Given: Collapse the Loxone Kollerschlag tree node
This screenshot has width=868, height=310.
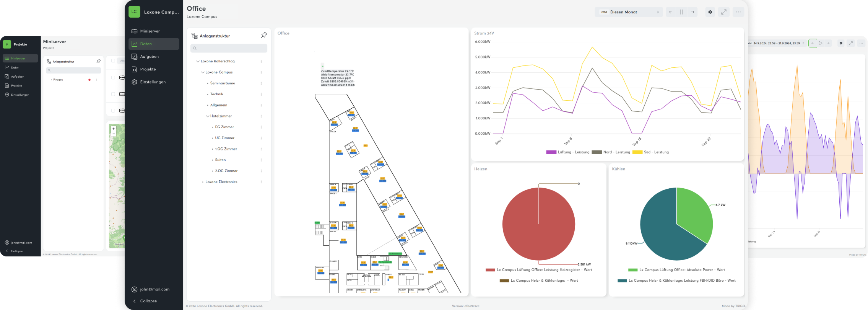Looking at the screenshot, I should [x=198, y=61].
